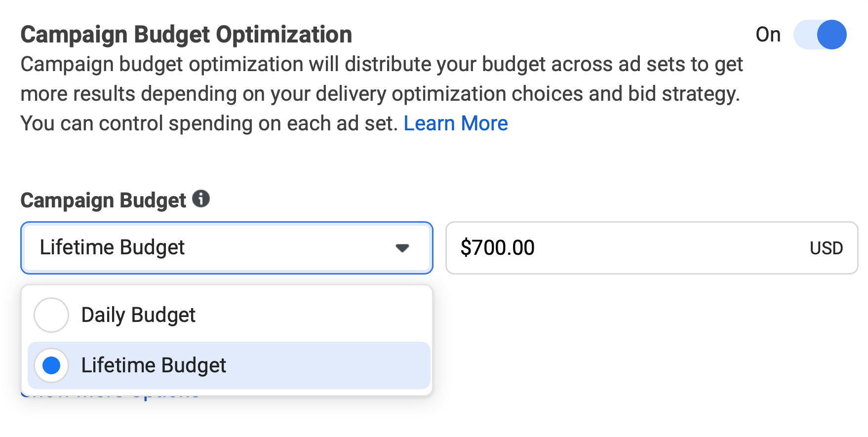This screenshot has height=437, width=868.
Task: Click the 'Daily Budget' option text
Action: click(x=138, y=315)
